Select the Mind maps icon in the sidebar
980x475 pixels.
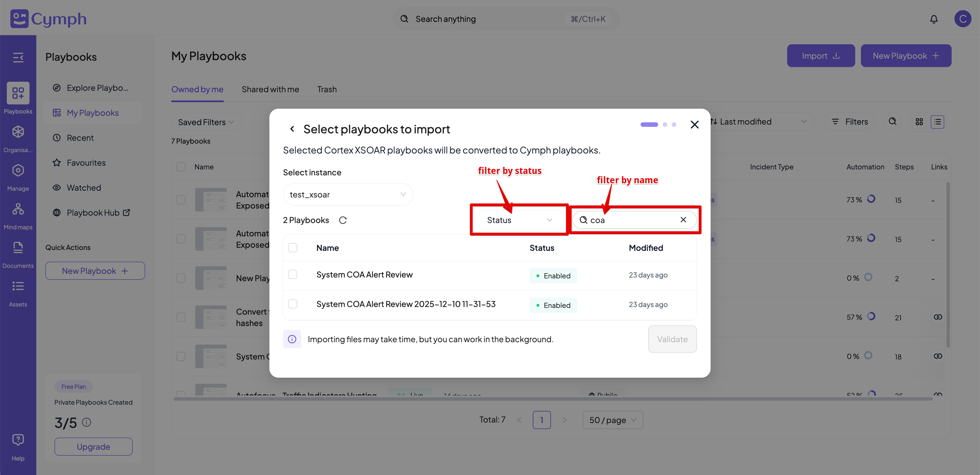pos(18,213)
